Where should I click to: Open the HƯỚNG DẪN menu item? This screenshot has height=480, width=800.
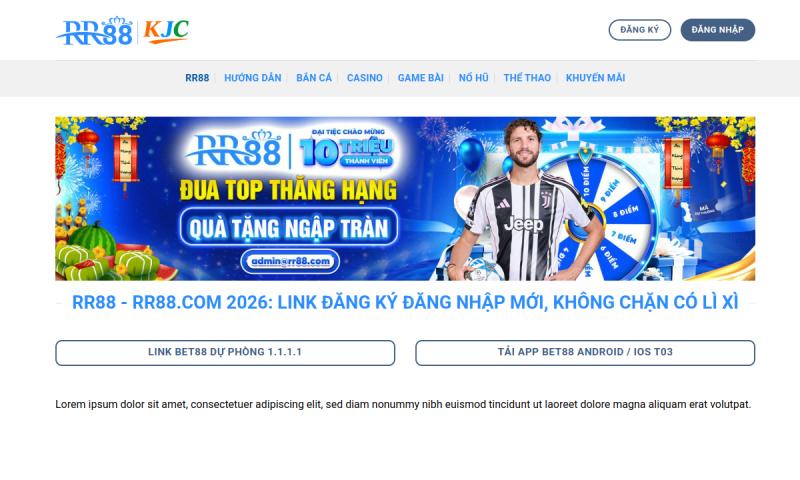click(253, 78)
